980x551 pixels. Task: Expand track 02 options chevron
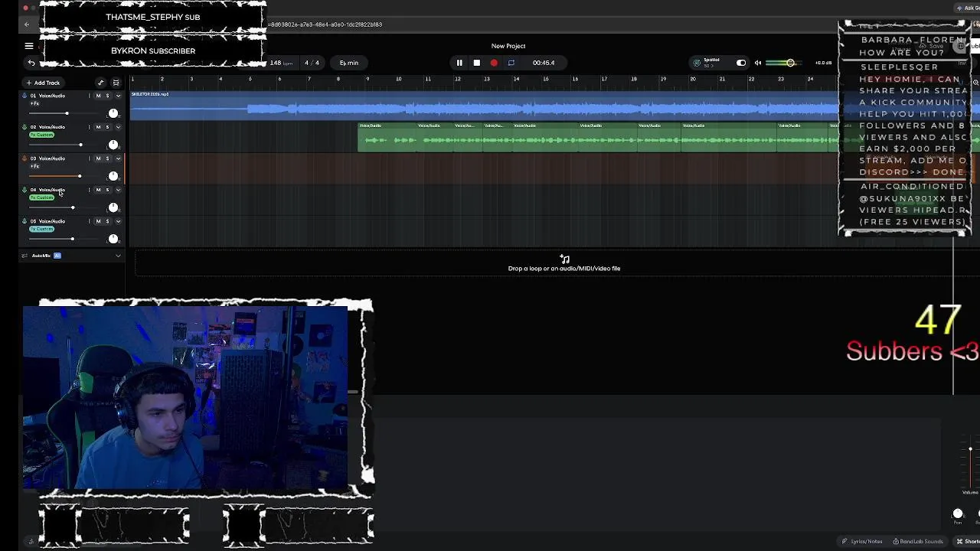point(118,127)
